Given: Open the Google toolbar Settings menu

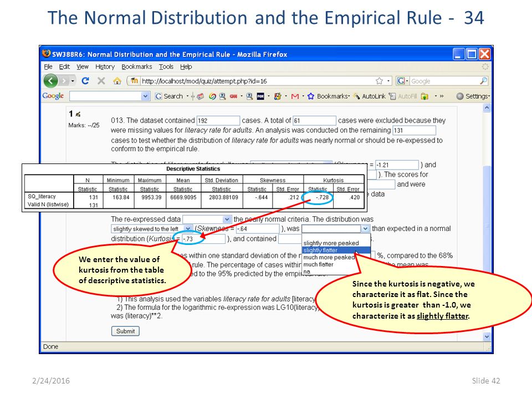Looking at the screenshot, I should (x=473, y=96).
